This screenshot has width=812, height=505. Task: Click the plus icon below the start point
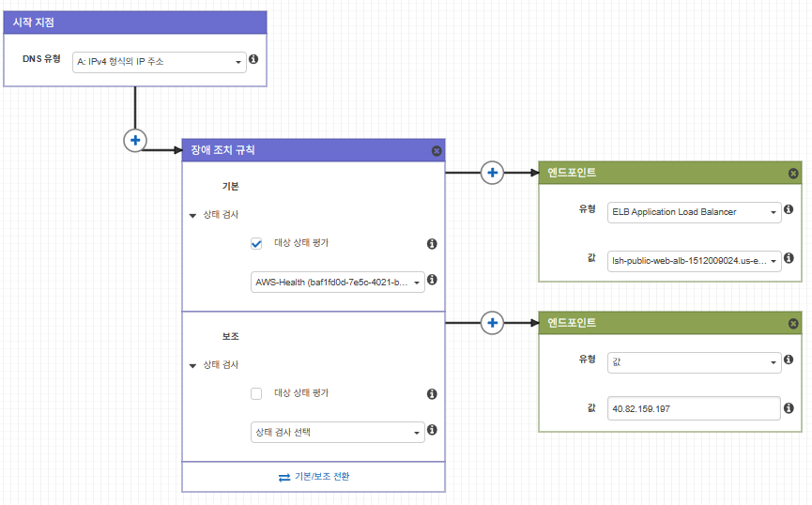pos(135,140)
